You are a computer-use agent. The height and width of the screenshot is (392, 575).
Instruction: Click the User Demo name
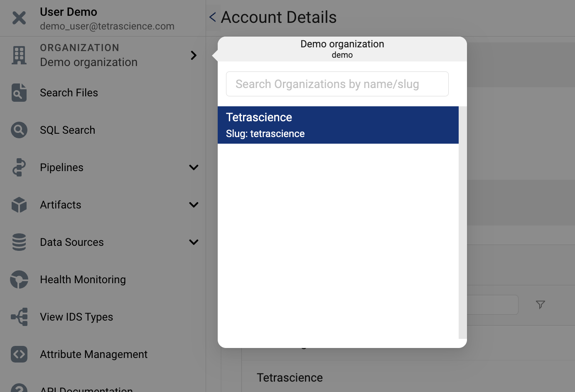point(69,12)
